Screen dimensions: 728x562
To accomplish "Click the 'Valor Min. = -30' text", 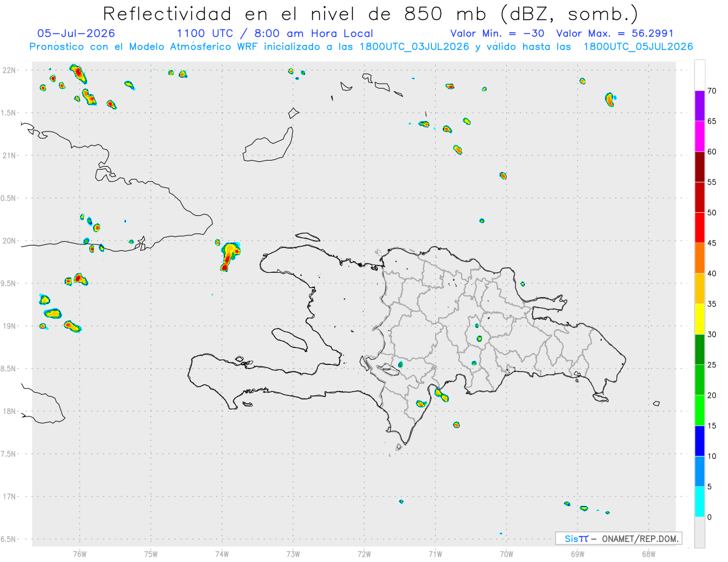I will (497, 33).
